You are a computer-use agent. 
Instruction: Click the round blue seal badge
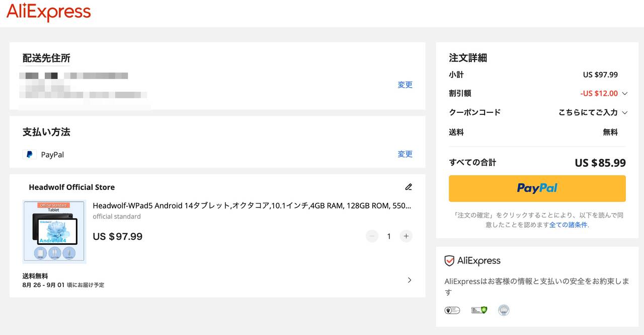click(x=504, y=310)
